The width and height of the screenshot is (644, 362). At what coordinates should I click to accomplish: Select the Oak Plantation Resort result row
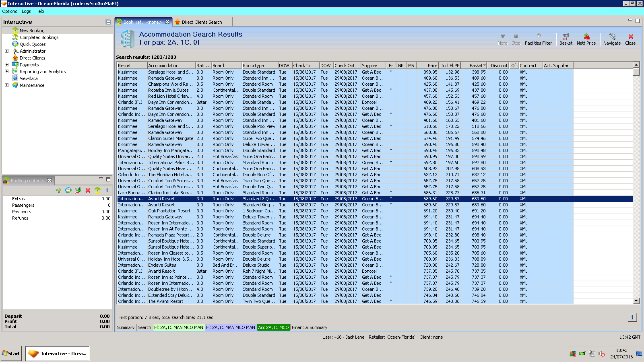[169, 211]
